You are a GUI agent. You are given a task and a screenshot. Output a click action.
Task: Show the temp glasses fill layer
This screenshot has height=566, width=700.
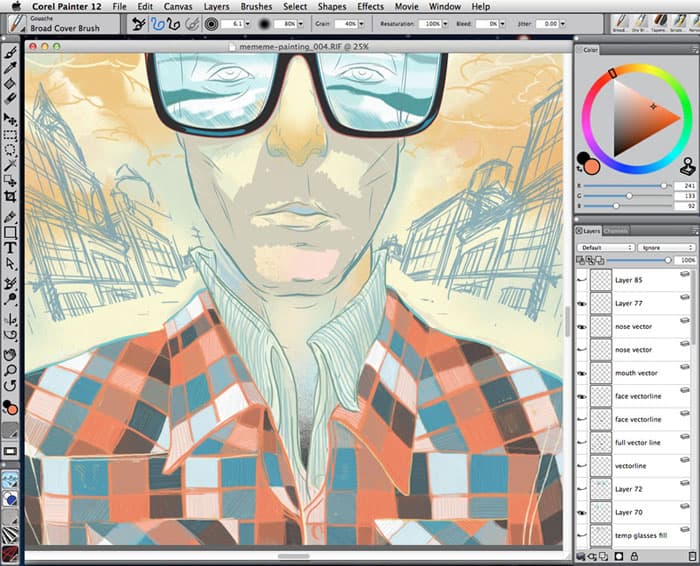pyautogui.click(x=581, y=536)
